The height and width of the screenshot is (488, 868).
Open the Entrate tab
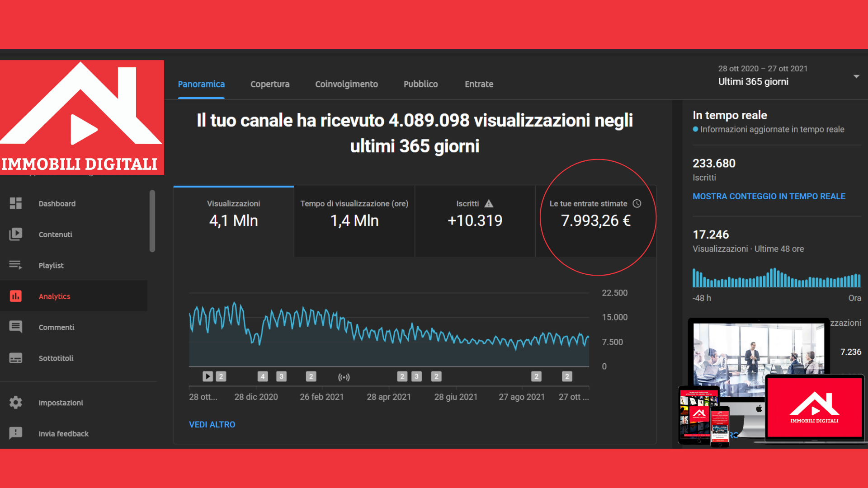coord(479,84)
